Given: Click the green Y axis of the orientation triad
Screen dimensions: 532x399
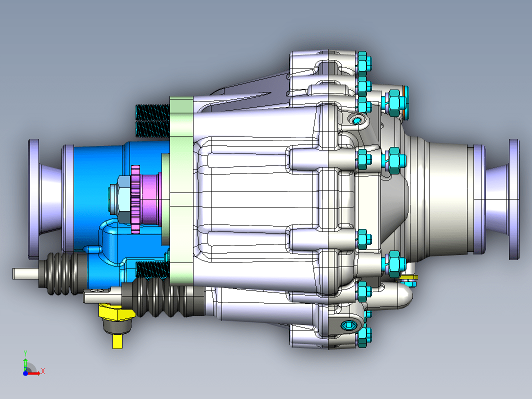Looking at the screenshot, I should tap(25, 364).
